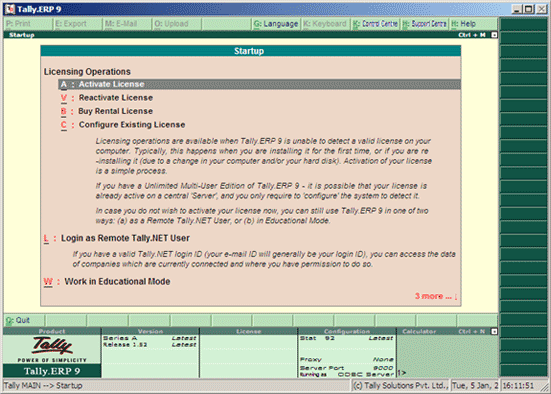Open the H: Help menu

point(473,24)
